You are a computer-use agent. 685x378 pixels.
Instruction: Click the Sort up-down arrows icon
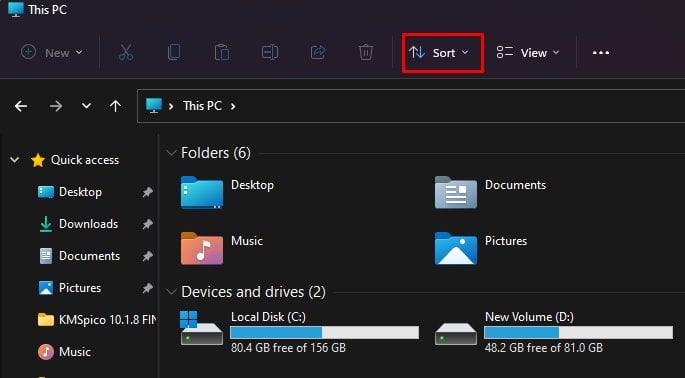coord(417,53)
